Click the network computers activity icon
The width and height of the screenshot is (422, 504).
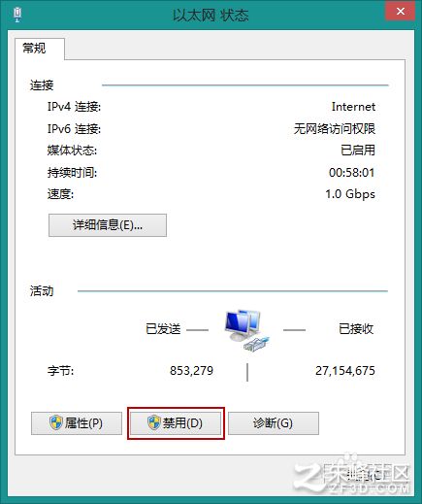pyautogui.click(x=247, y=329)
